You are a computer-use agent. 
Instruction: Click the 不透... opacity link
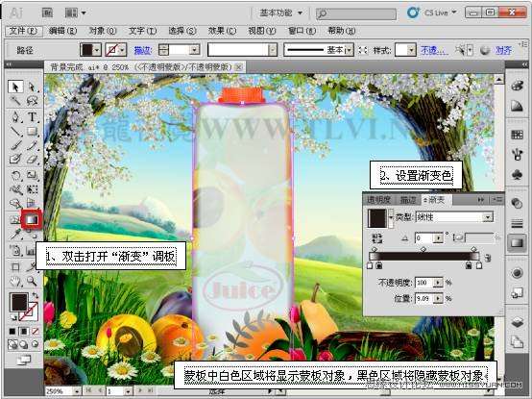(434, 50)
